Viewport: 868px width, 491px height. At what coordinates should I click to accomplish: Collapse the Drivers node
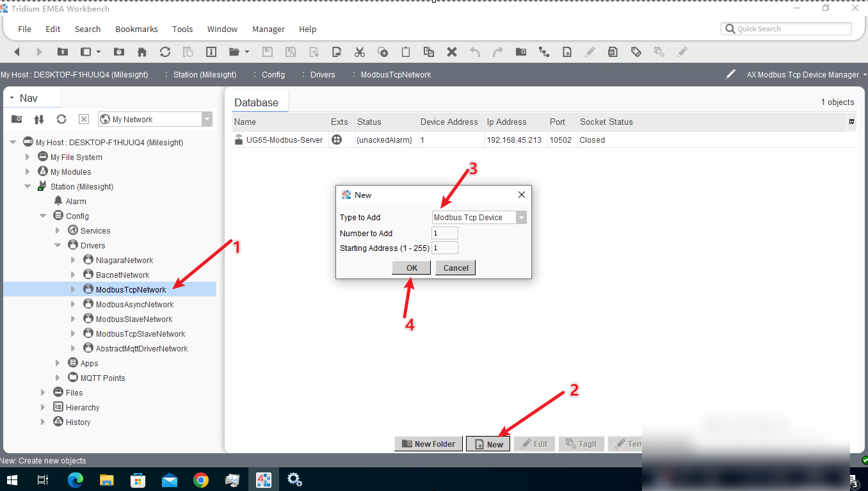(x=58, y=245)
